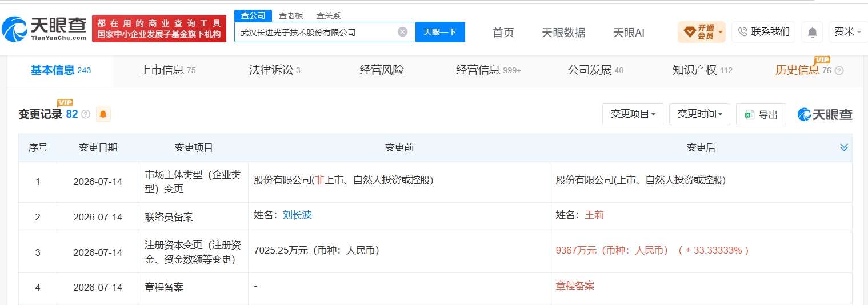The height and width of the screenshot is (305, 868).
Task: Click the orange alert bell beside 变更记录
Action: 103,114
